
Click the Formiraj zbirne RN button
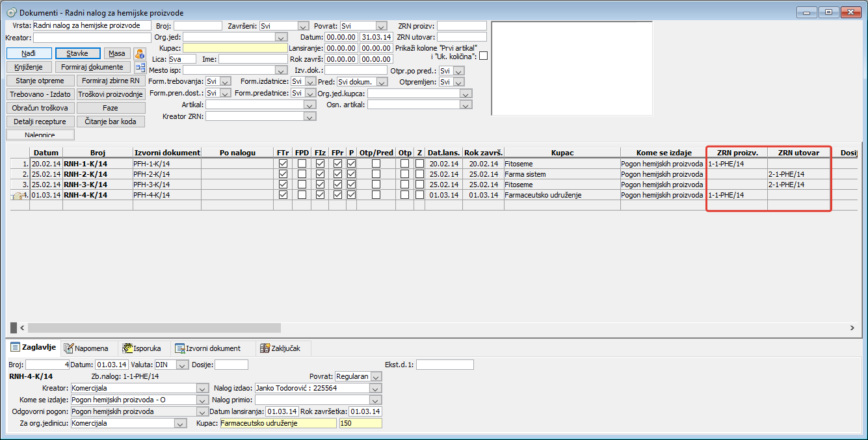(x=111, y=81)
